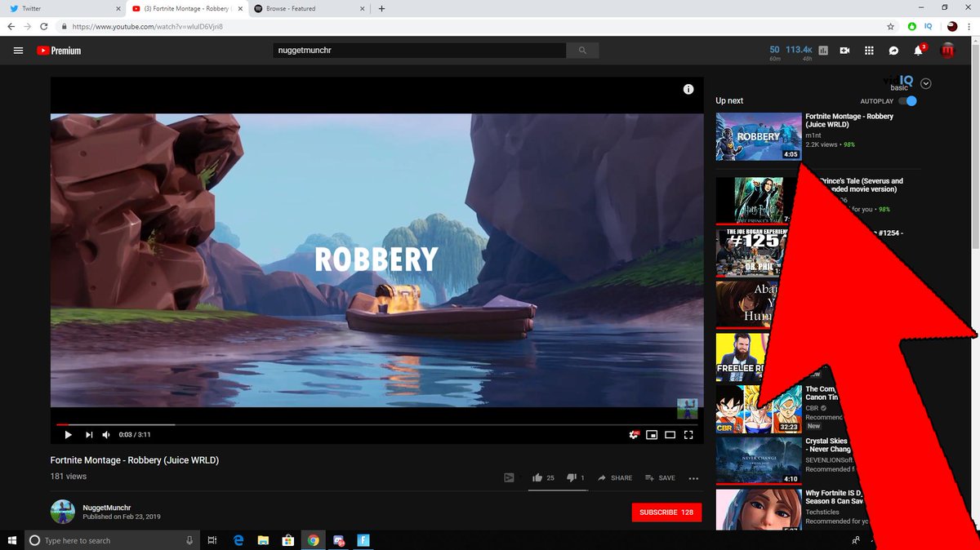Screen dimensions: 980x550
Task: Open the up-next ROBBERY thumbnail
Action: pyautogui.click(x=759, y=136)
